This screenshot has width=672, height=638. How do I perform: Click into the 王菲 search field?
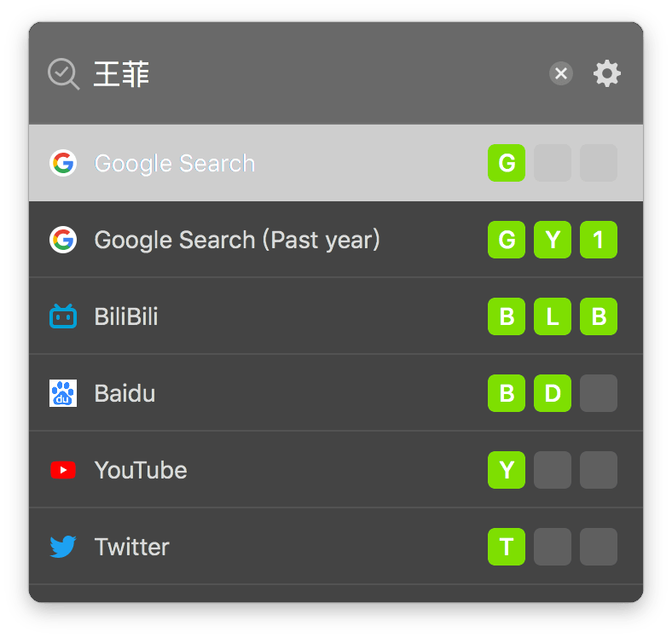tap(317, 73)
